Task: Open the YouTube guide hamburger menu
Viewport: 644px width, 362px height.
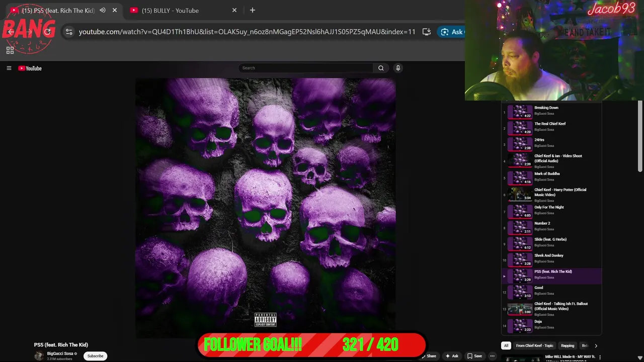Action: (x=9, y=68)
